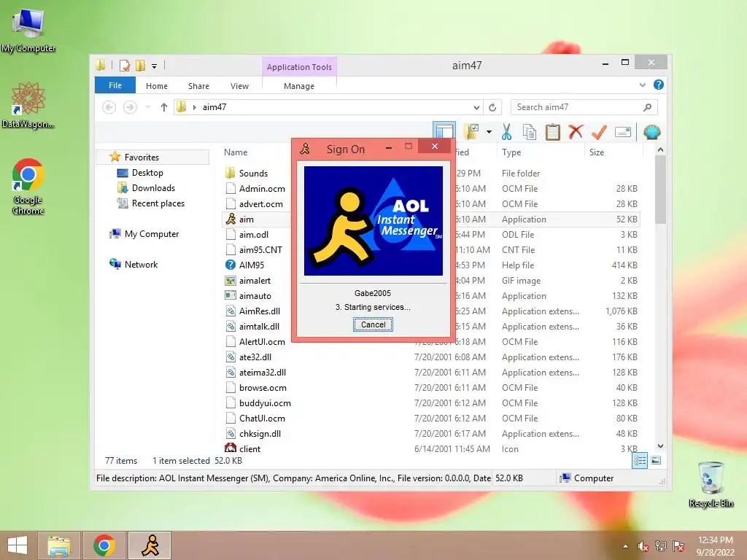Select My Computer in the navigation pane
The width and height of the screenshot is (747, 560).
152,234
